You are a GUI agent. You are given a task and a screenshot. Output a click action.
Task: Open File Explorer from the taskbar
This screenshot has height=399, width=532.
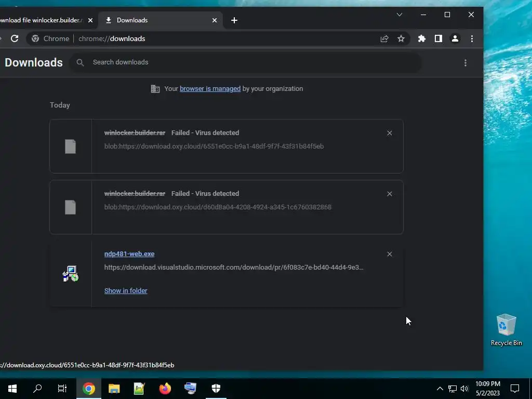[x=114, y=389]
